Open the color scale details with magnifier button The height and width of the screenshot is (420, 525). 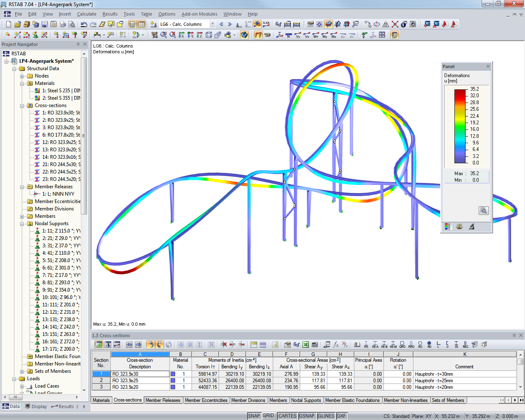(484, 210)
